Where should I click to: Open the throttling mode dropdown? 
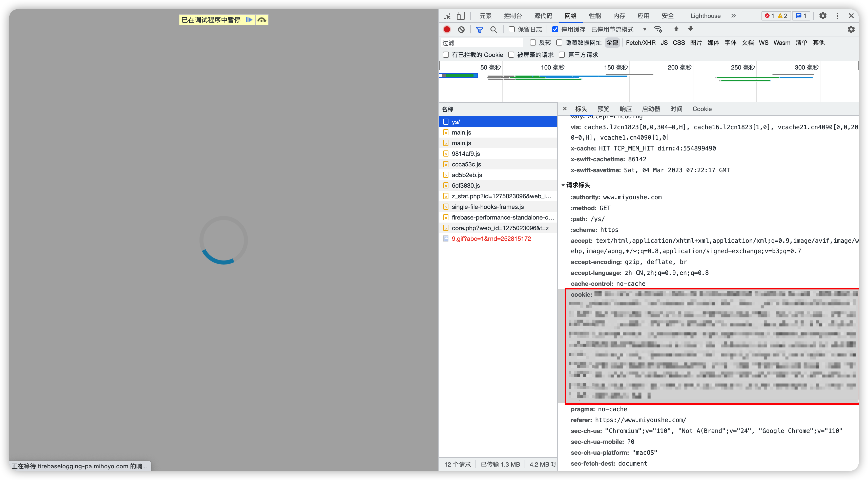pos(619,30)
